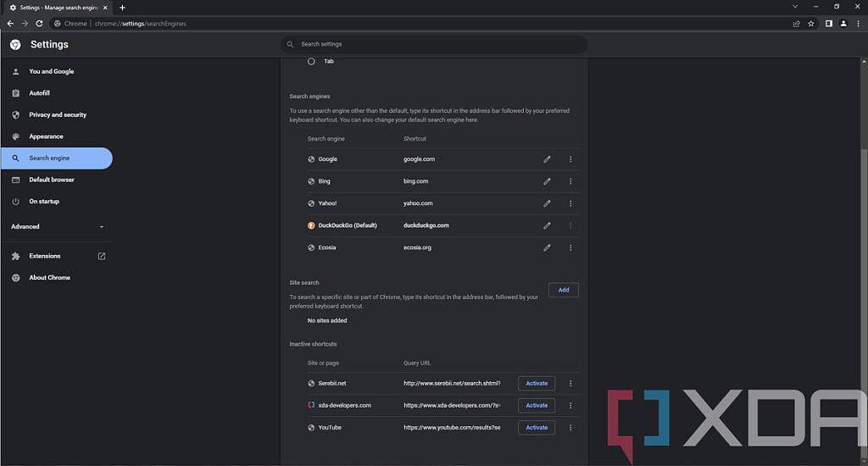Open more actions for YouTube row
Screen dimensions: 868x466
click(570, 428)
